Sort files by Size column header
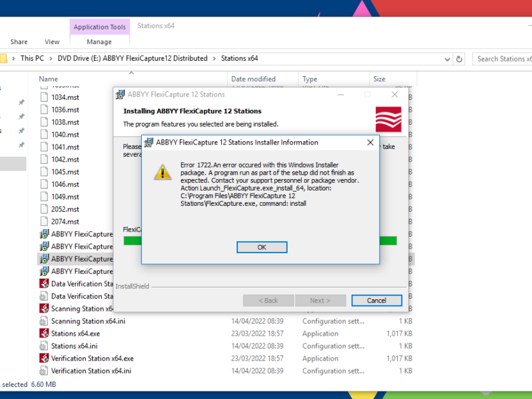 coord(379,79)
